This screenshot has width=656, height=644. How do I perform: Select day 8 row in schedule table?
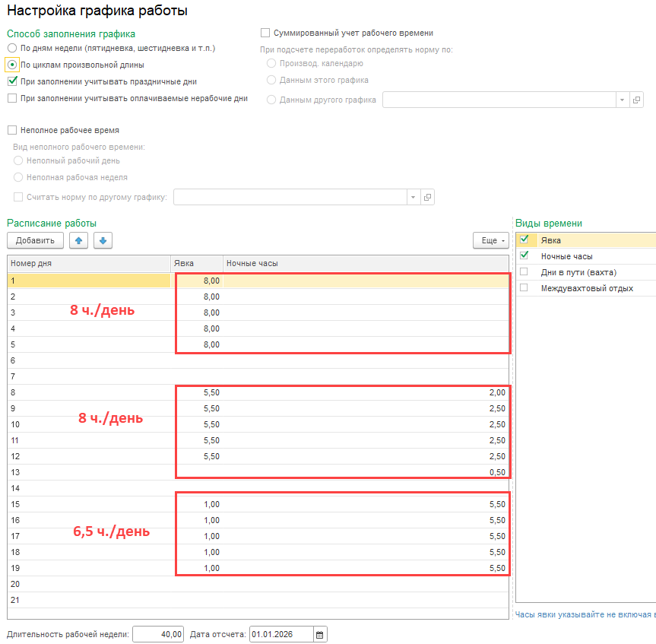(x=87, y=392)
